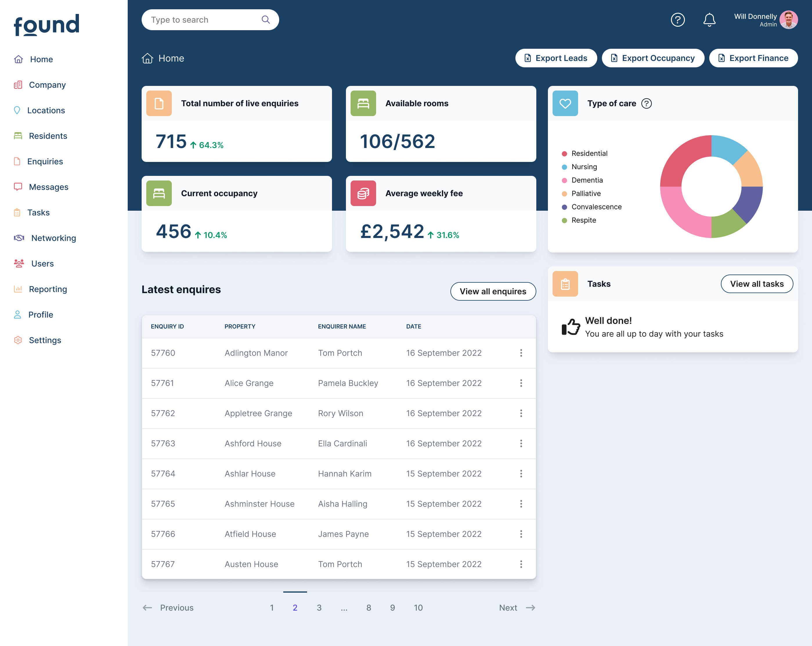This screenshot has width=812, height=646.
Task: Open Reporting in the sidebar
Action: pos(40,289)
